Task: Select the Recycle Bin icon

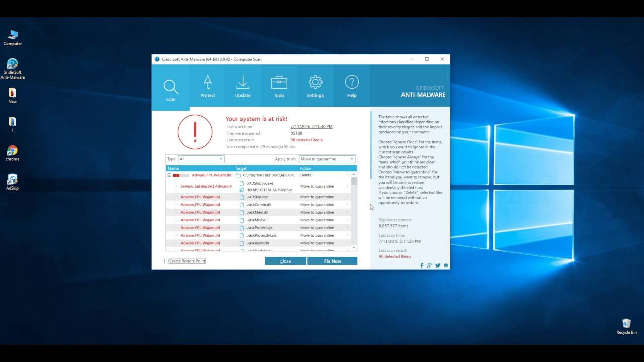Action: click(x=626, y=326)
